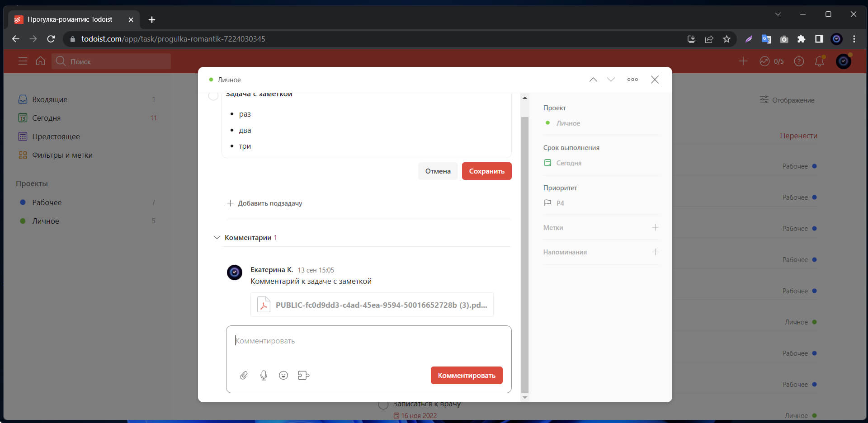Open notifications bell icon
This screenshot has width=868, height=423.
pyautogui.click(x=820, y=61)
